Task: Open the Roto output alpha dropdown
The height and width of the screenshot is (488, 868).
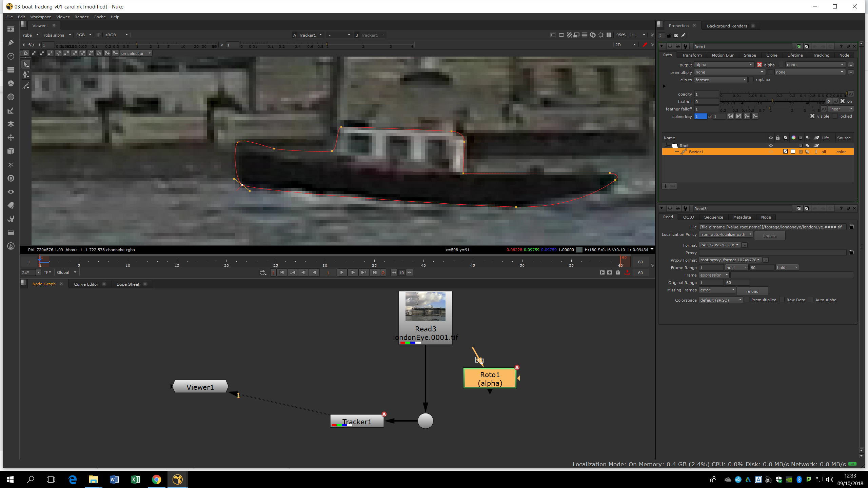Action: coord(724,65)
